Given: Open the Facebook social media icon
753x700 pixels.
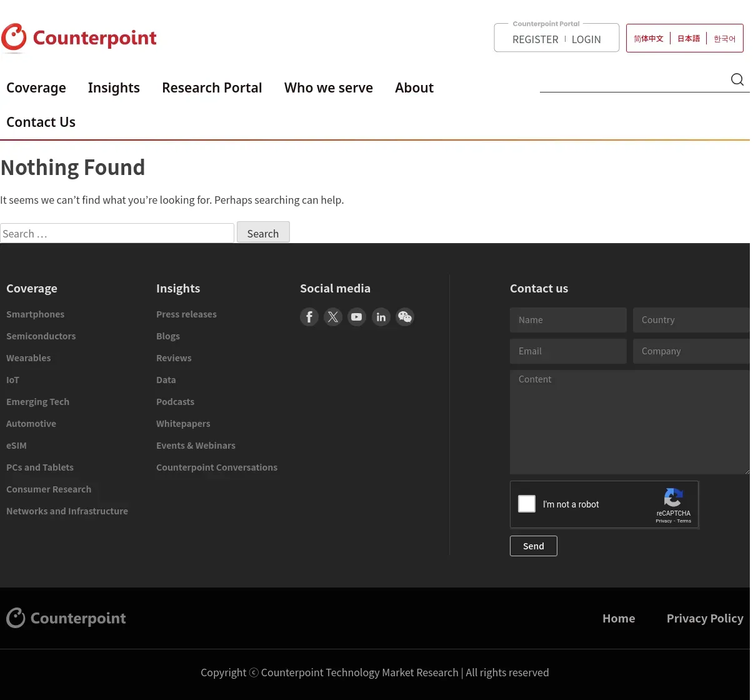Looking at the screenshot, I should 309,317.
